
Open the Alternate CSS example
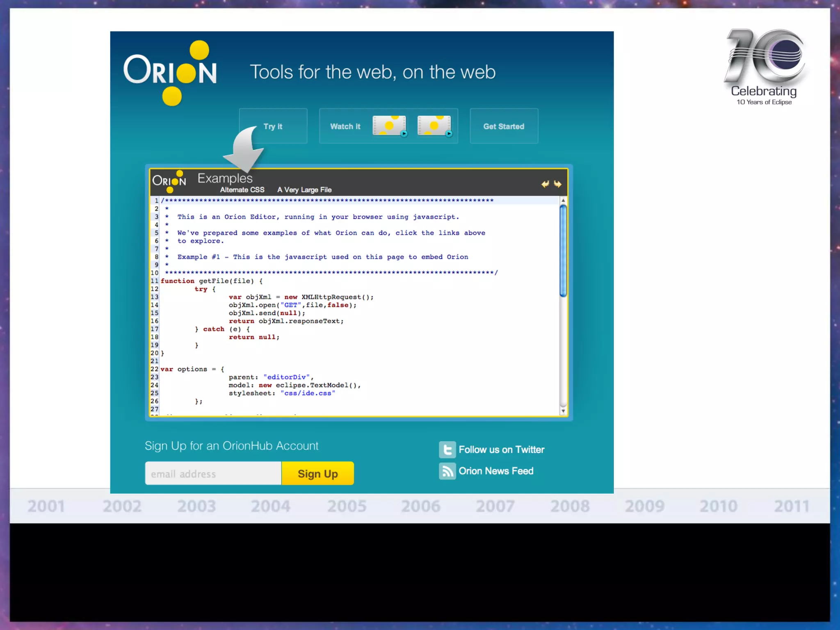coord(242,190)
